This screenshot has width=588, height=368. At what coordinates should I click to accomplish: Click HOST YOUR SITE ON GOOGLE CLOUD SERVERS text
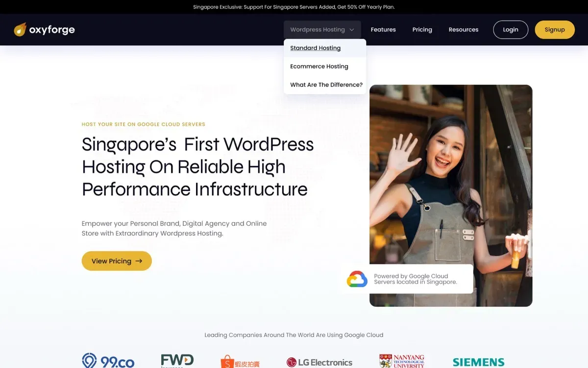click(144, 124)
